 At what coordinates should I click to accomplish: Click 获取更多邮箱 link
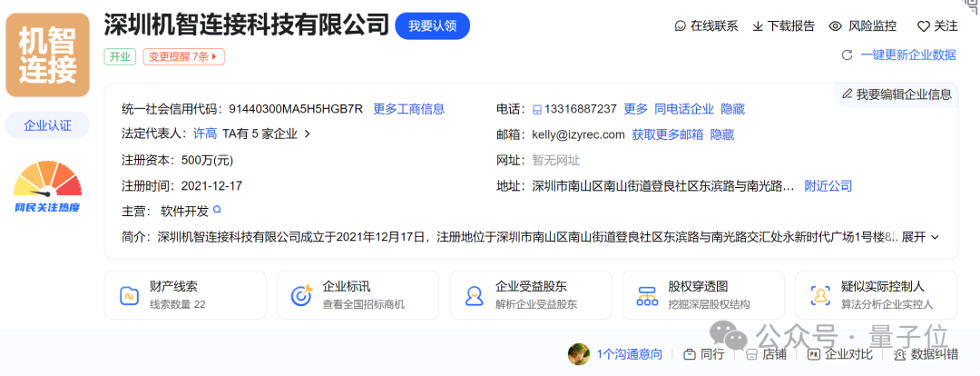(x=668, y=134)
